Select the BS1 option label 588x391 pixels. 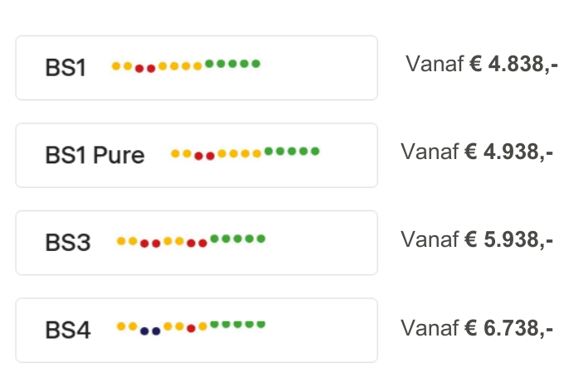tap(66, 68)
